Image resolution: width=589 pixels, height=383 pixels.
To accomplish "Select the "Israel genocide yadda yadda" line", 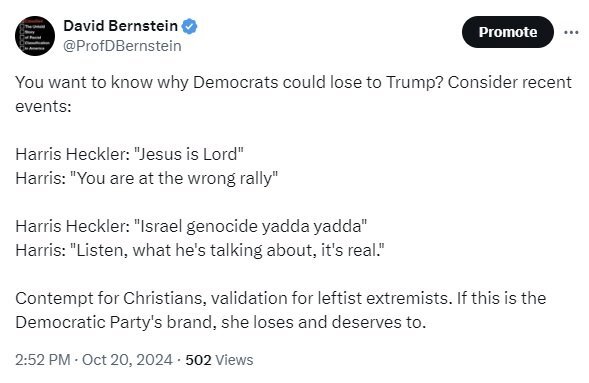I will [x=191, y=226].
